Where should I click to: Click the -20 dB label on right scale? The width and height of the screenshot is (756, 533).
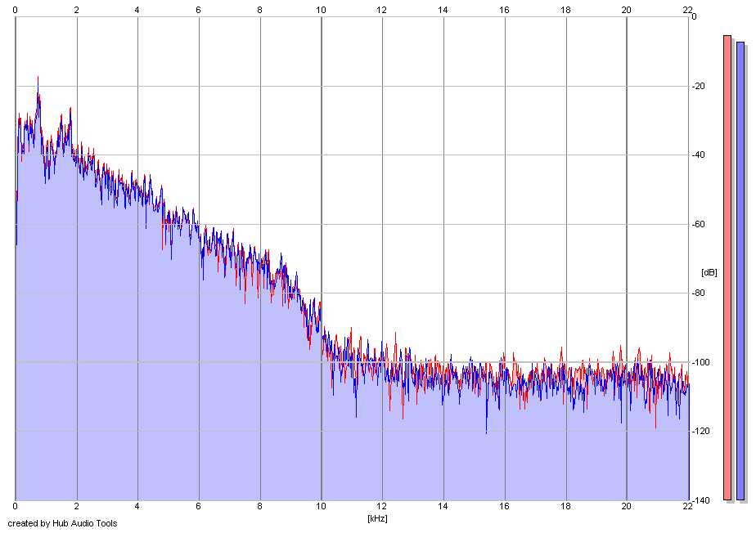click(x=700, y=87)
